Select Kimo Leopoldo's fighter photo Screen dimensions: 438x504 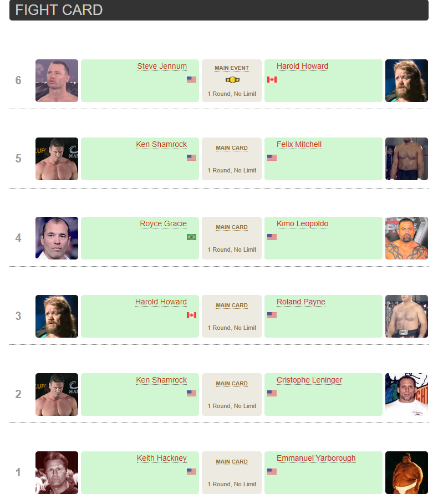point(406,238)
